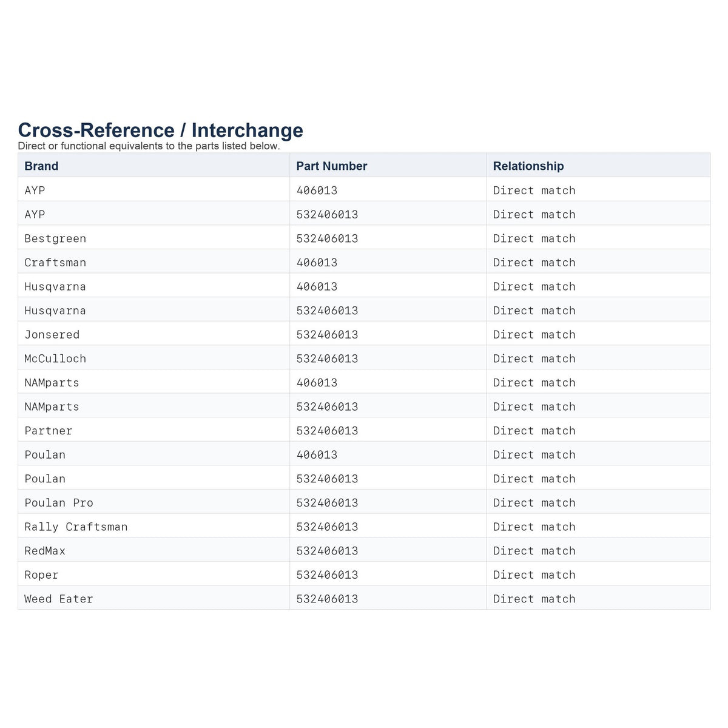Image resolution: width=728 pixels, height=728 pixels.
Task: Click Direct match in the Rally Craftsman row
Action: click(x=534, y=527)
